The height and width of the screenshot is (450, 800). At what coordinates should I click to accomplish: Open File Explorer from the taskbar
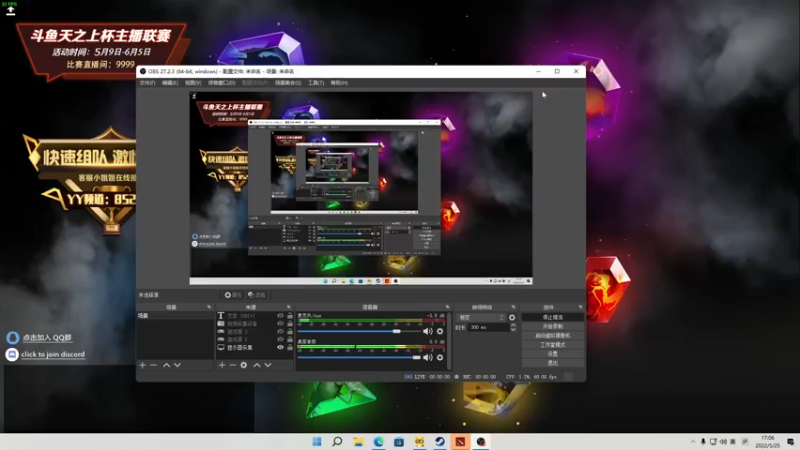(358, 441)
